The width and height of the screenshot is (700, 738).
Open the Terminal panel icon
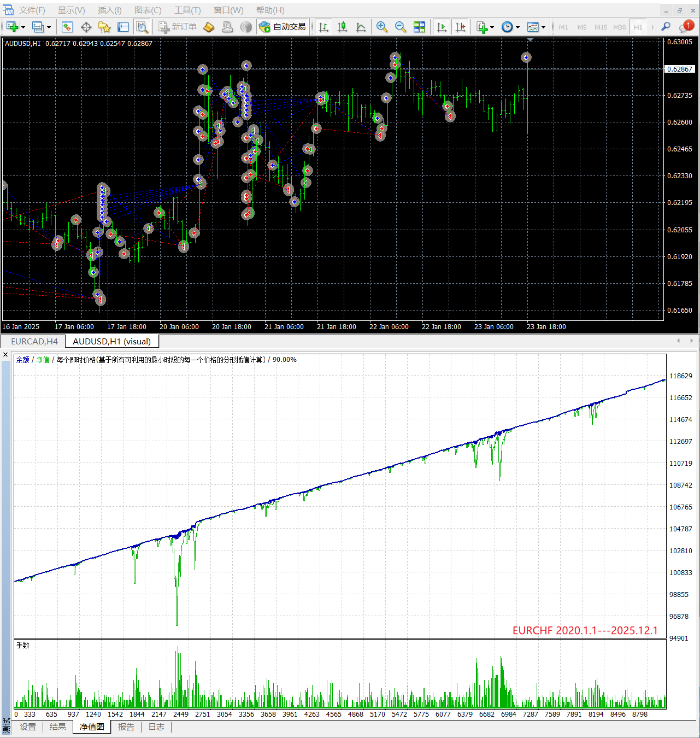pyautogui.click(x=123, y=27)
